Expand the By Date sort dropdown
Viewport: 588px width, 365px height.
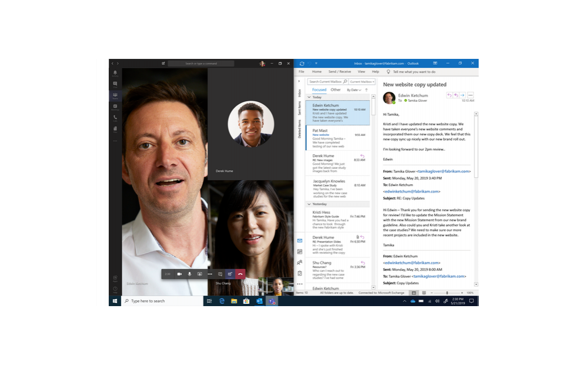coord(353,90)
